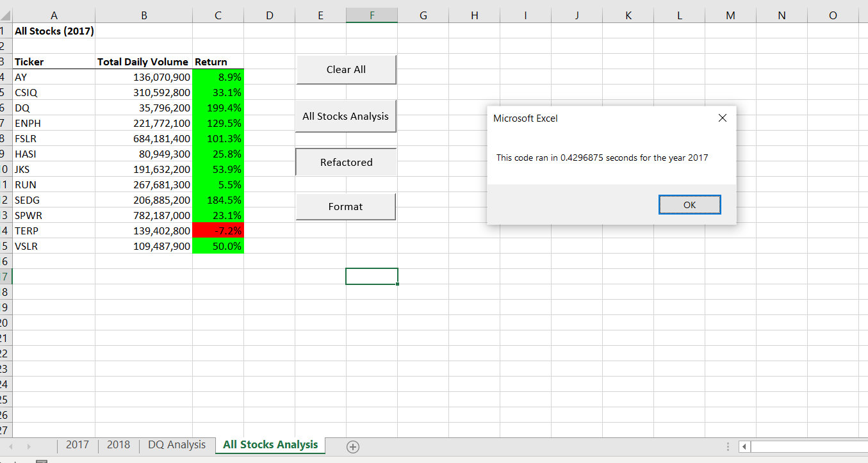Click row 4 row number header
Image resolution: width=868 pixels, height=463 pixels.
(x=6, y=77)
